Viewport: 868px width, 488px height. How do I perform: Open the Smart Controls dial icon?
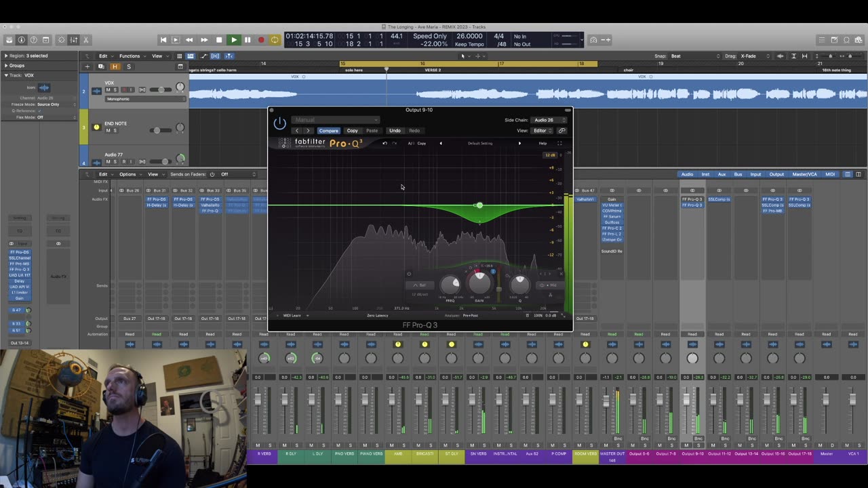pyautogui.click(x=62, y=40)
